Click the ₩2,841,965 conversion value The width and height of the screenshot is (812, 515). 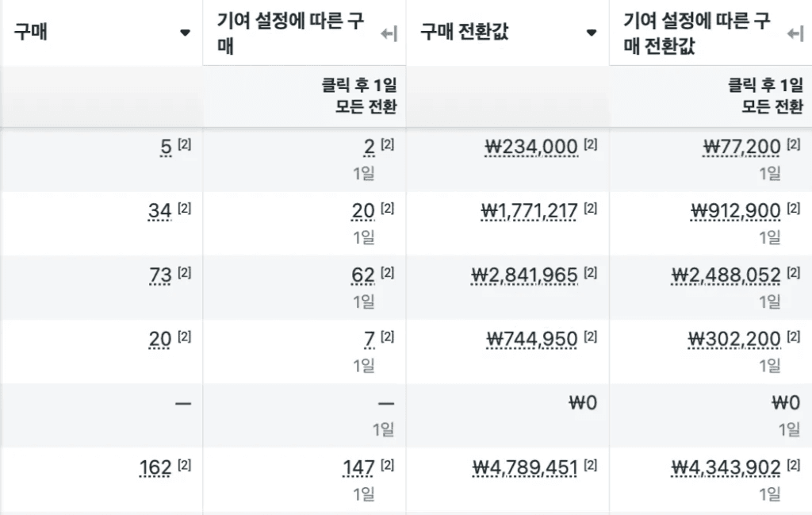tap(524, 275)
